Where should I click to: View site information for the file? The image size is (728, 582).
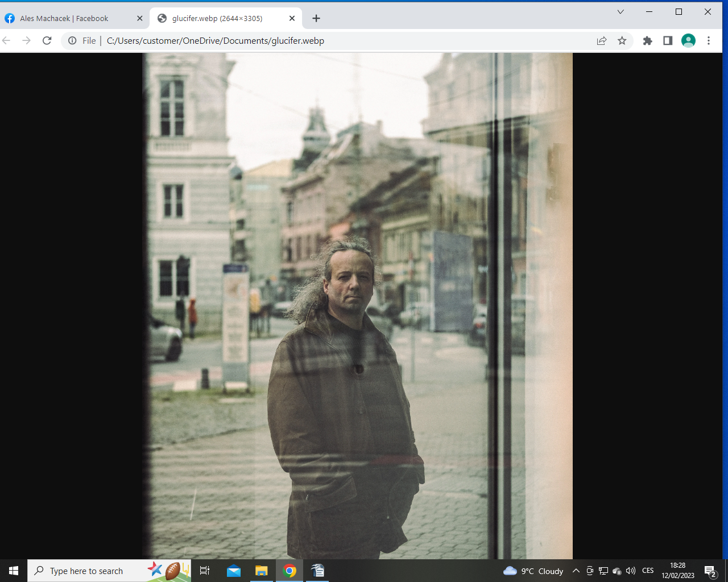pos(73,40)
